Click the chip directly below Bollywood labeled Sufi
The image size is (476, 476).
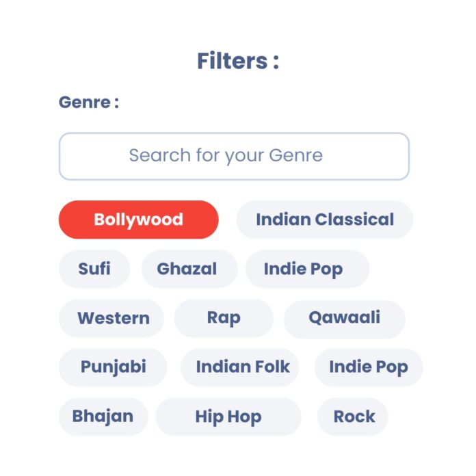94,269
